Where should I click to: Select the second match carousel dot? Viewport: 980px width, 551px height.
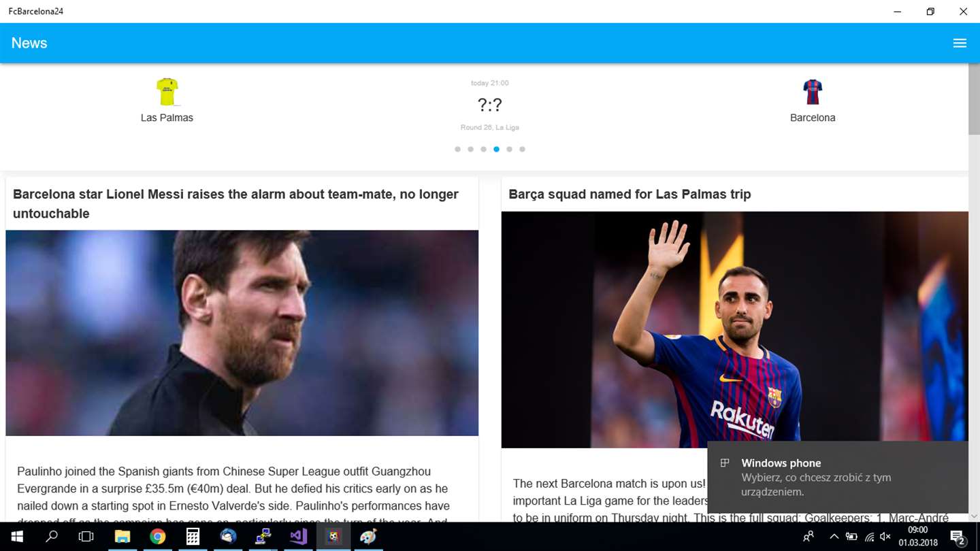click(x=470, y=149)
